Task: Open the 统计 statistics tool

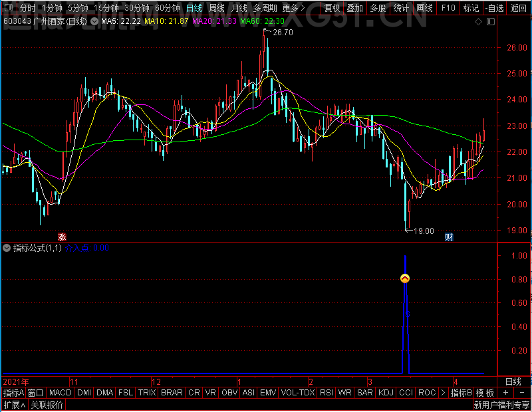Action: 401,8
